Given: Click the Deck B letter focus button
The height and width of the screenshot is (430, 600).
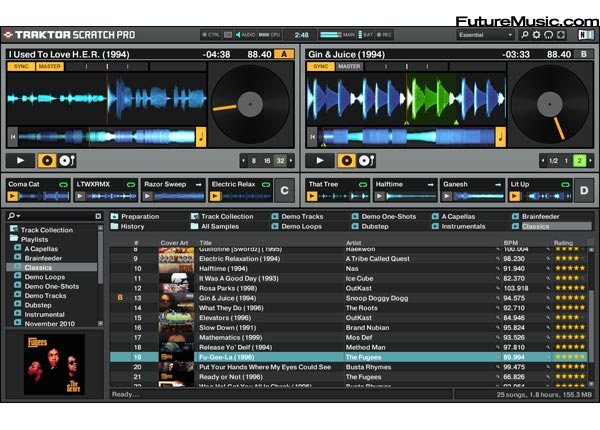Looking at the screenshot, I should 584,54.
